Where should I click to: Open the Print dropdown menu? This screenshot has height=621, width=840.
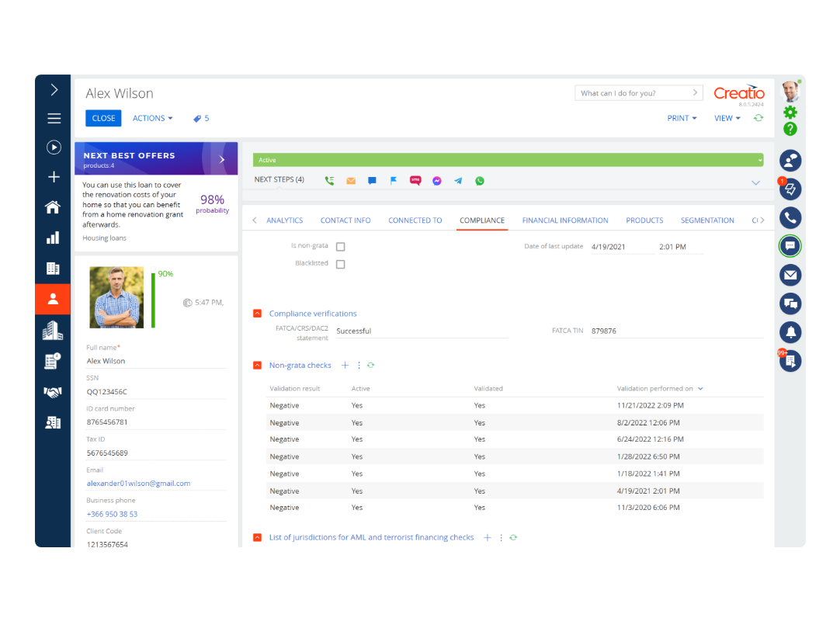click(682, 118)
